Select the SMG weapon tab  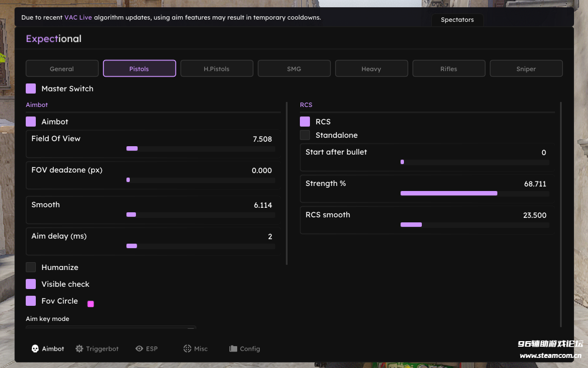coord(294,69)
